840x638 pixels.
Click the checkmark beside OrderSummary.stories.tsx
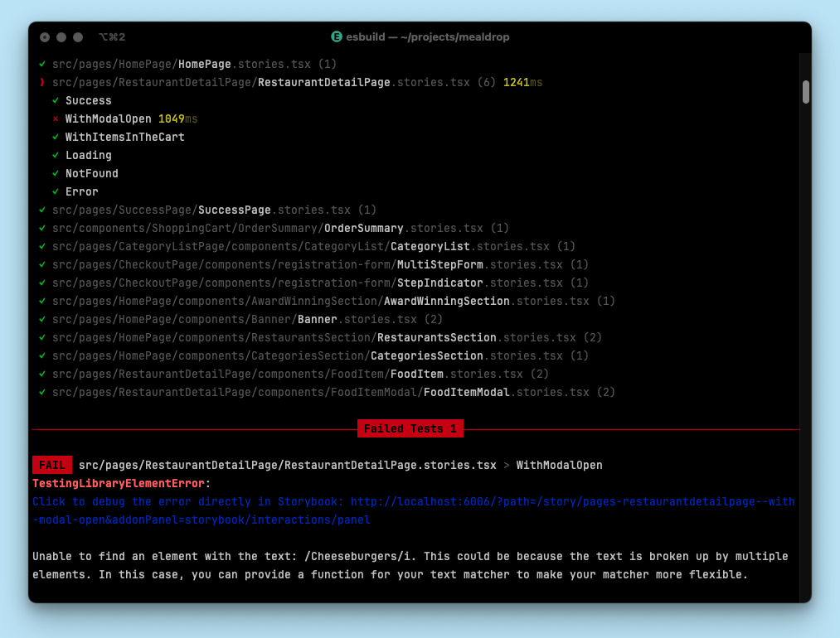click(41, 228)
